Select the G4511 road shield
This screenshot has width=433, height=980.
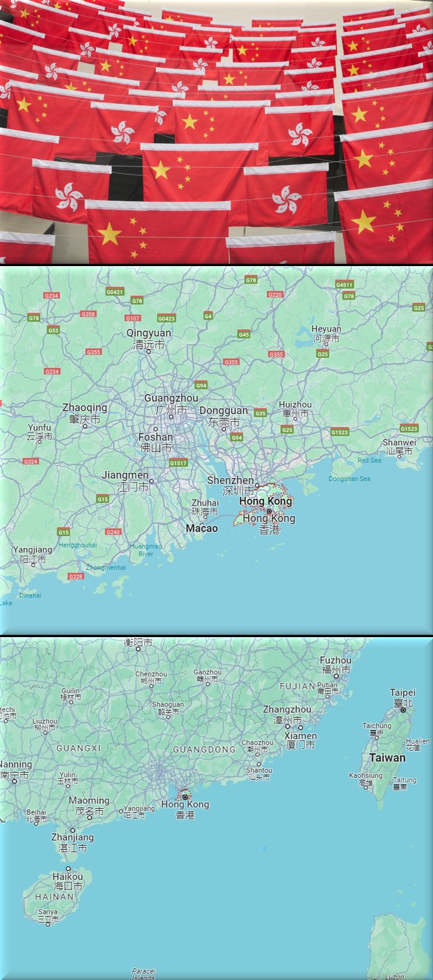click(344, 284)
